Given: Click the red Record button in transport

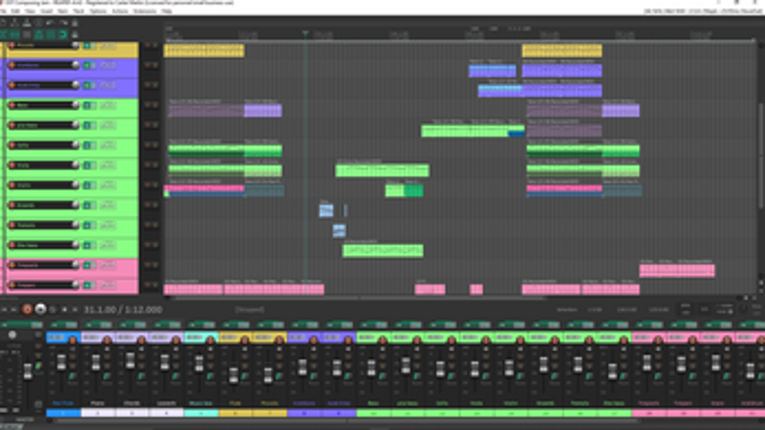Looking at the screenshot, I should click(27, 309).
